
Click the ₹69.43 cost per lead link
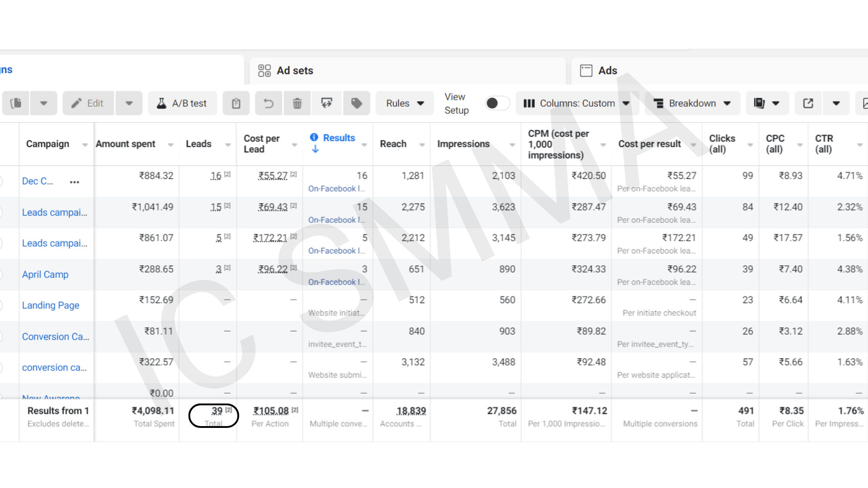273,207
